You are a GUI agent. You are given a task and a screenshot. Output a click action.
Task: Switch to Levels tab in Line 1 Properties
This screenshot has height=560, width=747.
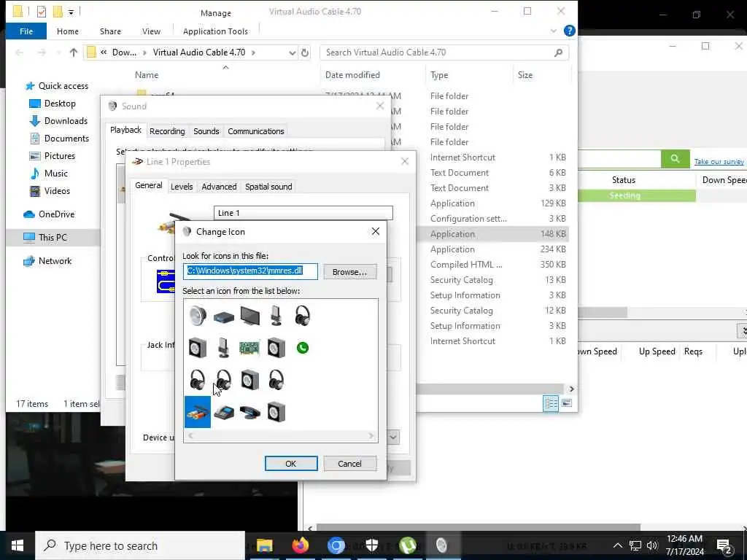tap(182, 187)
